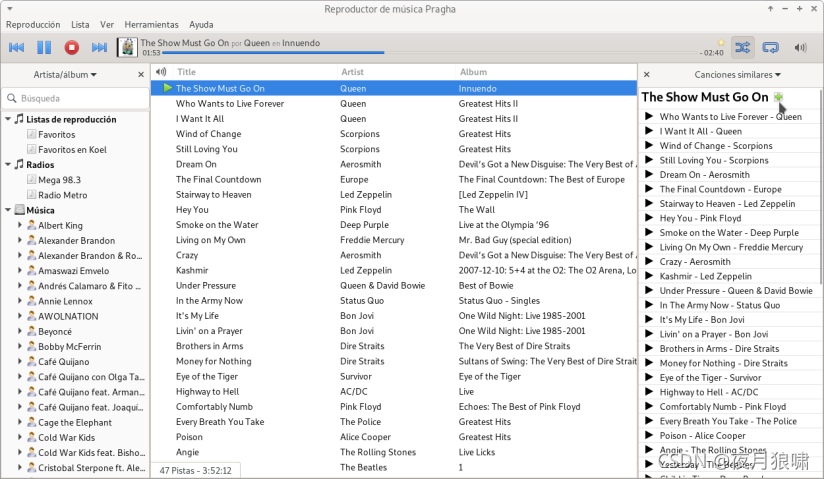Click the green add icon beside title
Viewport: 824px width, 479px height.
(x=778, y=97)
